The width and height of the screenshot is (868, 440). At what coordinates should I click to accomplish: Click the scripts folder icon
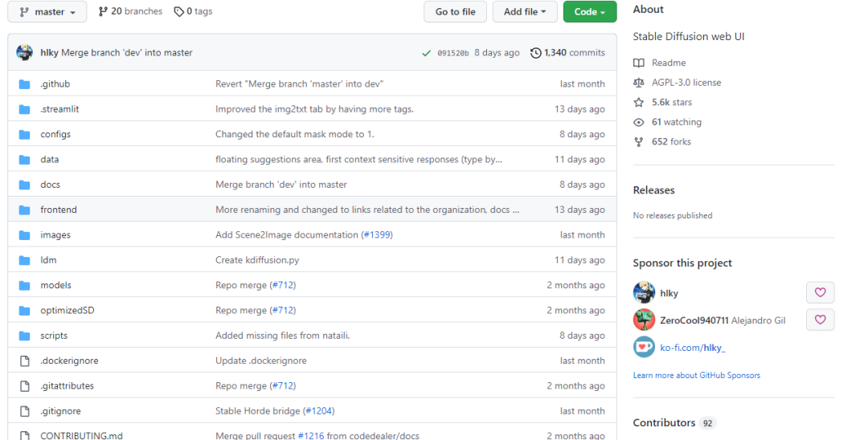24,336
